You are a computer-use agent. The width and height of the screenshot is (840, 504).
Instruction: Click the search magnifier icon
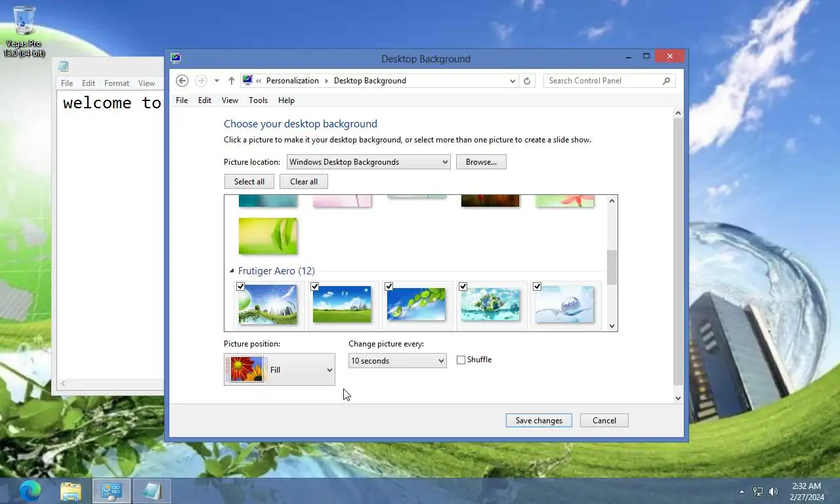click(x=666, y=81)
